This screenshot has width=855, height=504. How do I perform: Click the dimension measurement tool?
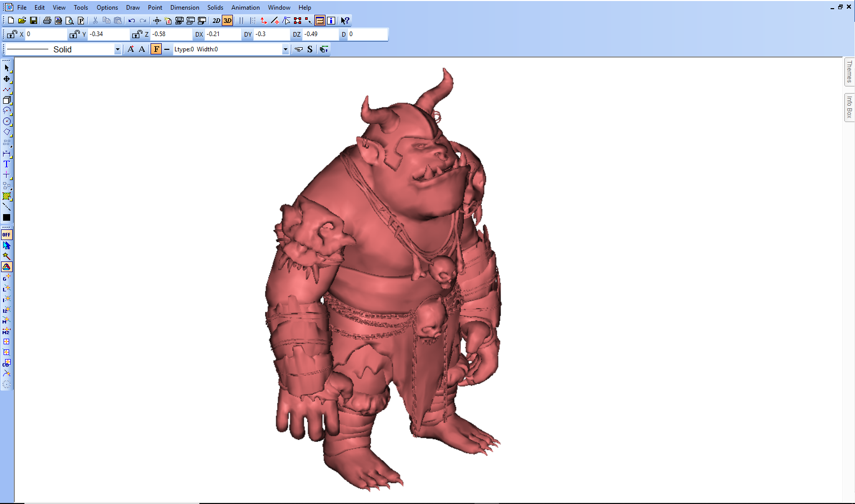point(7,154)
